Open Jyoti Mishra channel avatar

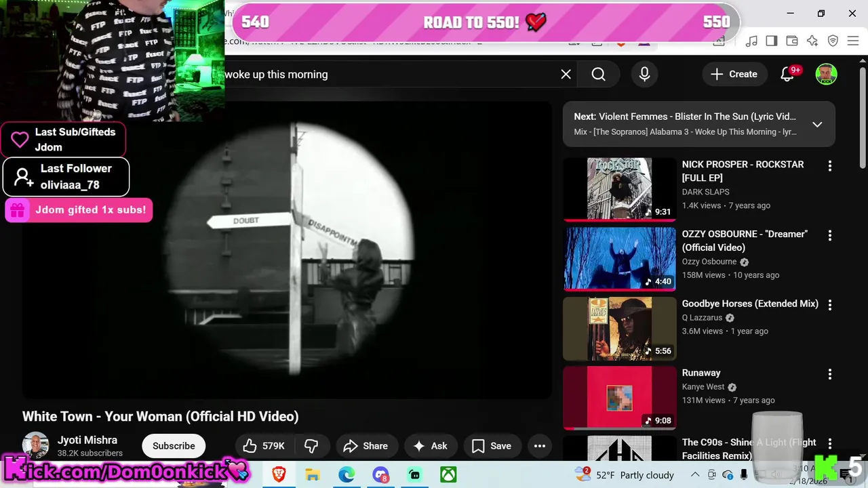[35, 445]
